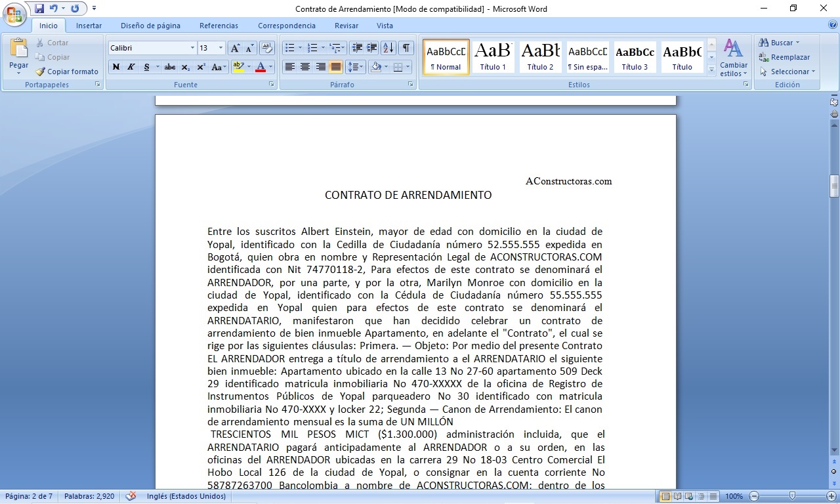Apply Título 2 style

[540, 57]
